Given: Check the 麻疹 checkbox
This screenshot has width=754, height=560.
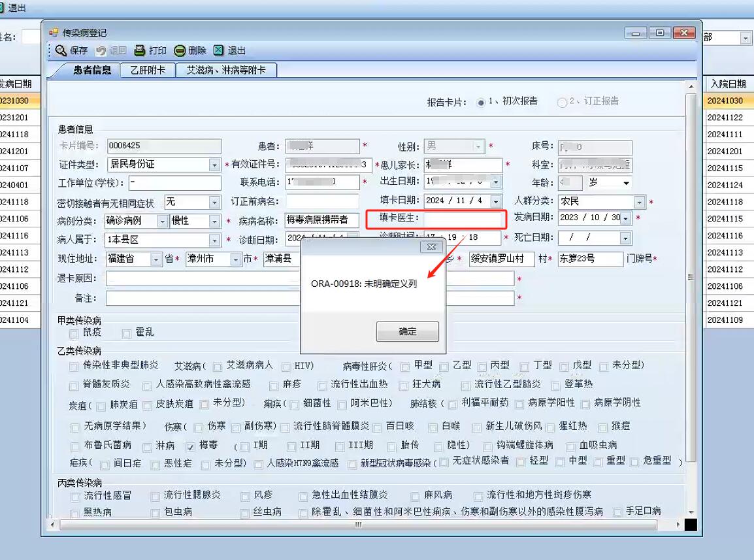Looking at the screenshot, I should [274, 386].
